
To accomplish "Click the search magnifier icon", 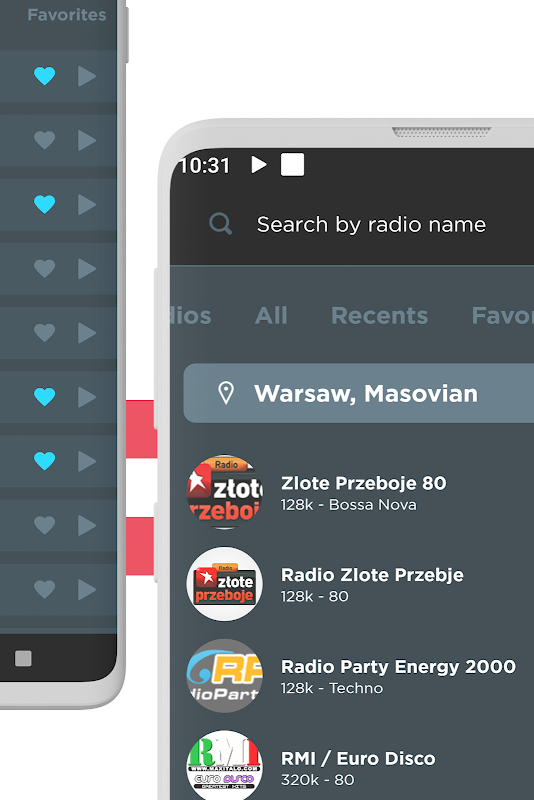I will pos(220,223).
